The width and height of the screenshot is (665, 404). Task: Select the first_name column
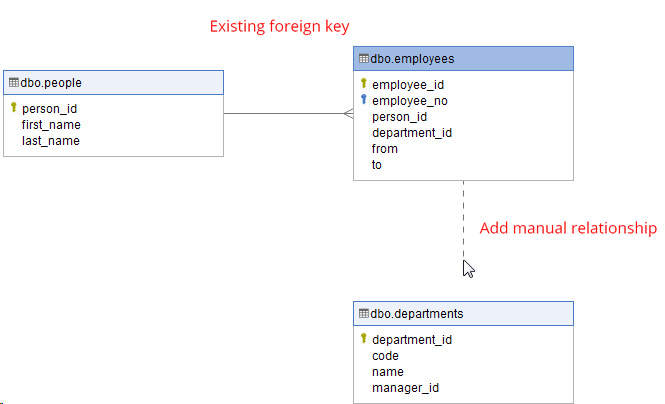click(x=51, y=125)
